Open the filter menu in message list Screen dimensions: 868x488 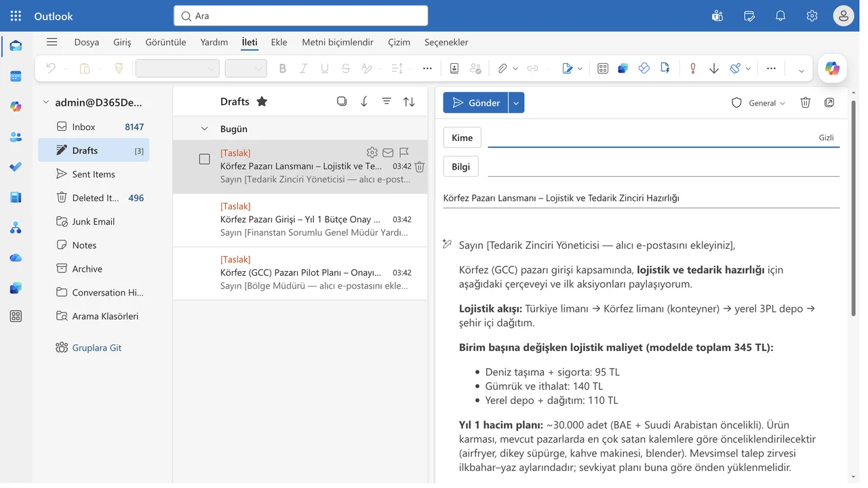click(x=387, y=101)
